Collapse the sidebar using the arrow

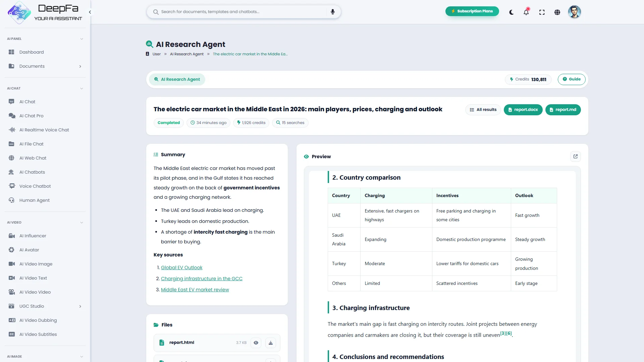90,12
